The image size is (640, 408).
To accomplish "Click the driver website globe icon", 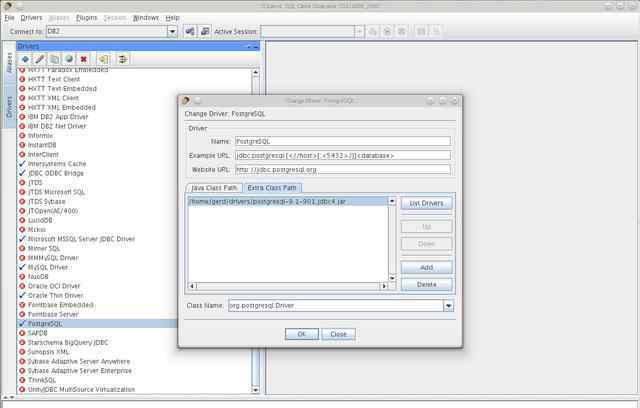I will point(69,59).
